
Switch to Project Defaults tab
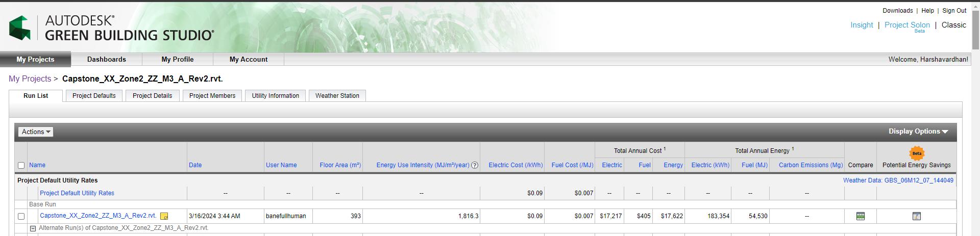(94, 96)
